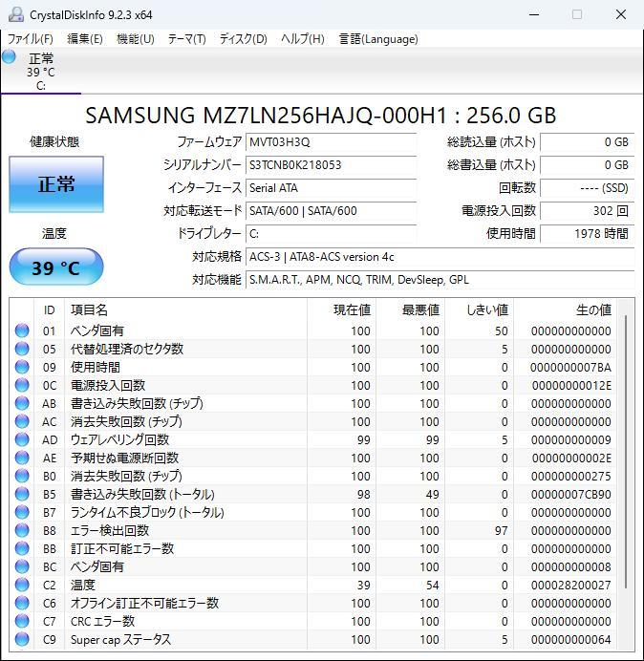Open the テーマ(T) menu
Image resolution: width=644 pixels, height=661 pixels.
pos(187,39)
